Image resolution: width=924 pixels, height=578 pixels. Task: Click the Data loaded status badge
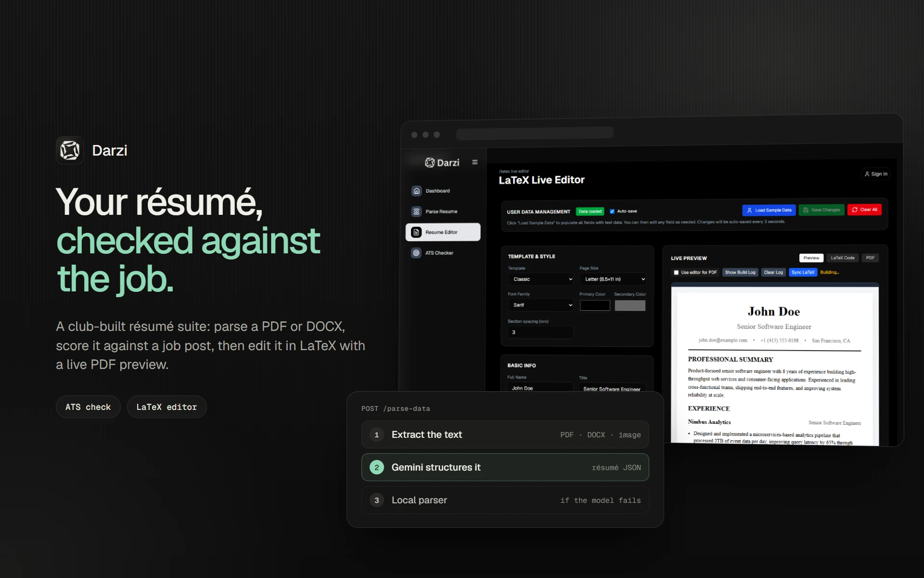click(x=590, y=211)
